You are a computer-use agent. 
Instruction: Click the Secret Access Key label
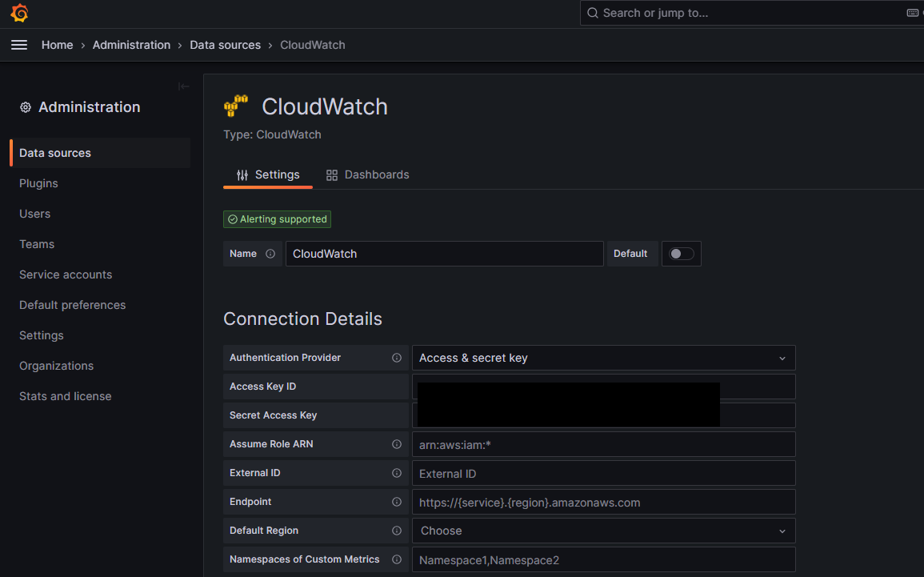274,415
